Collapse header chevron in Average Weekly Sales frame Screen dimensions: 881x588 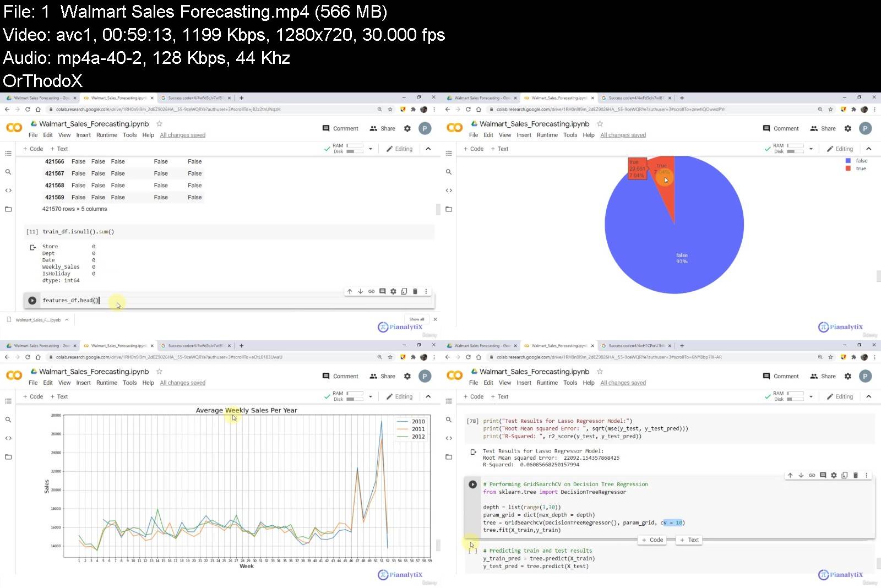[428, 396]
